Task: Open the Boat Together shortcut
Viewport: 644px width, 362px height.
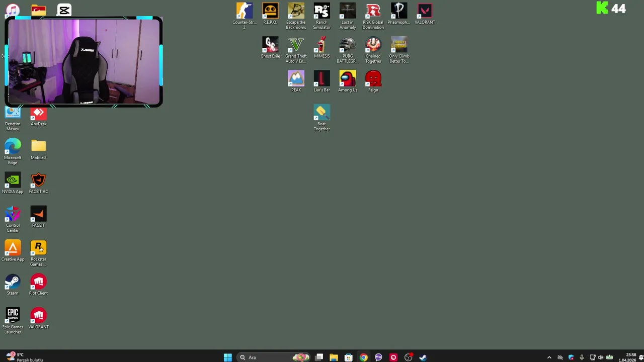Action: [322, 117]
